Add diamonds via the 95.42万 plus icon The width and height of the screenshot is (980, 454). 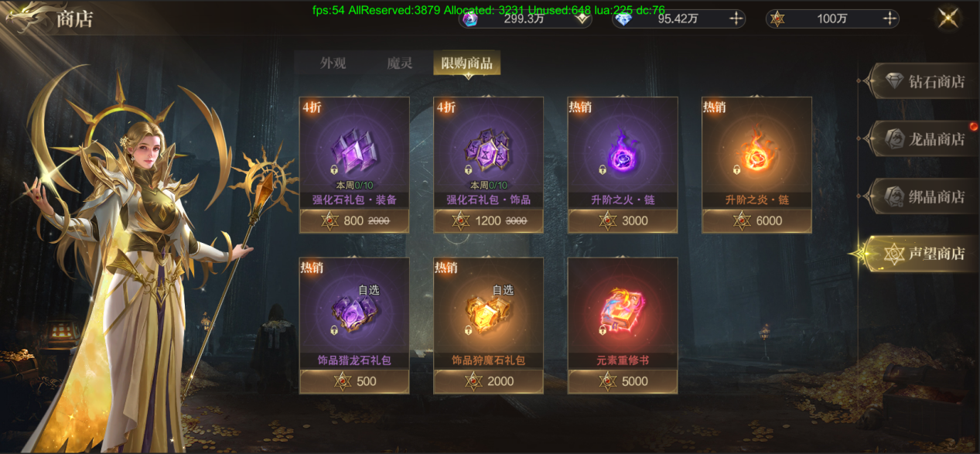[736, 19]
